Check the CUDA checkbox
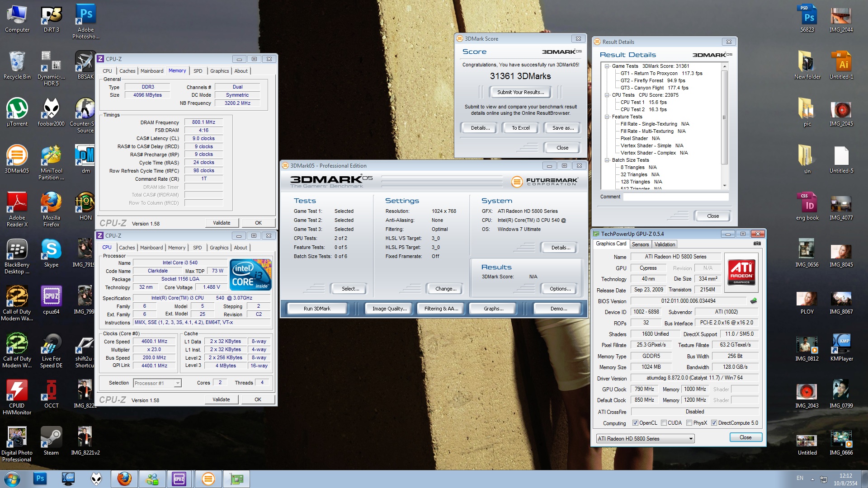The width and height of the screenshot is (868, 488). (664, 423)
